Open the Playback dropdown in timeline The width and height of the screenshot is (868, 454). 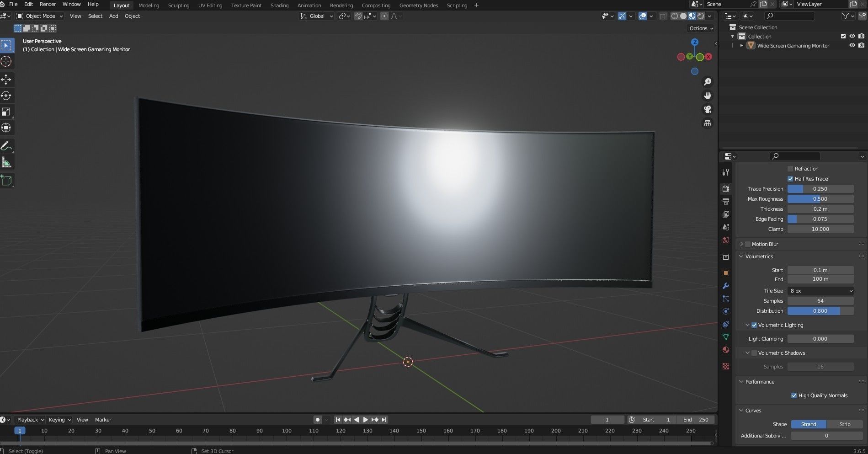30,420
